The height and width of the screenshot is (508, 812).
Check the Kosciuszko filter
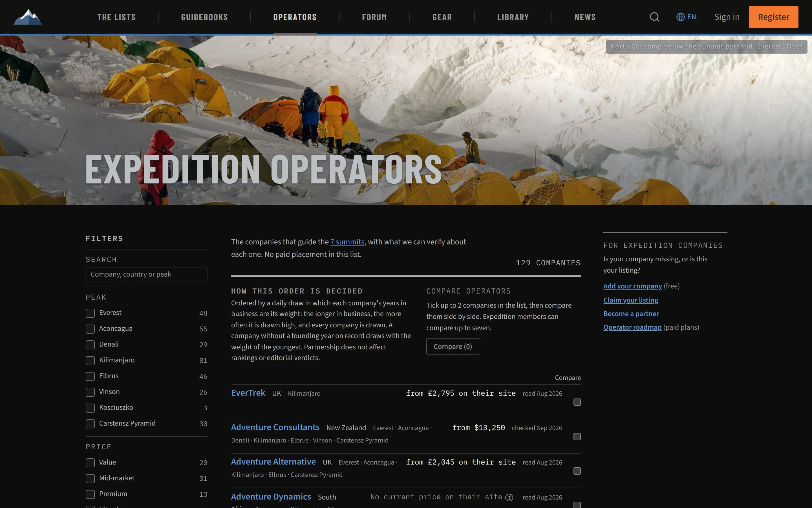point(90,408)
